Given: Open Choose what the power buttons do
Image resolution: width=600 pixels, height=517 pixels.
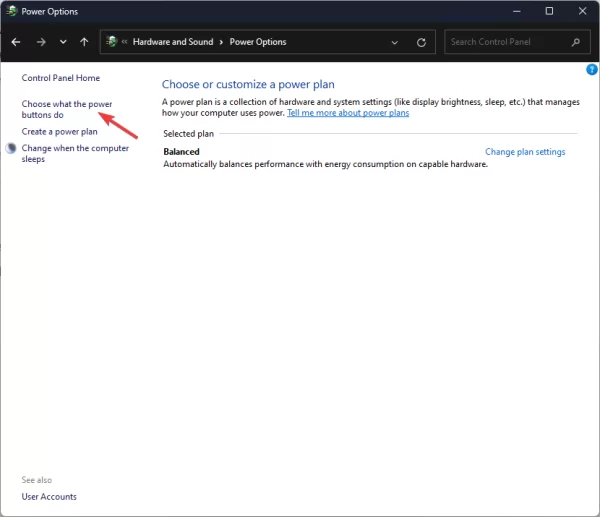Looking at the screenshot, I should tap(67, 109).
